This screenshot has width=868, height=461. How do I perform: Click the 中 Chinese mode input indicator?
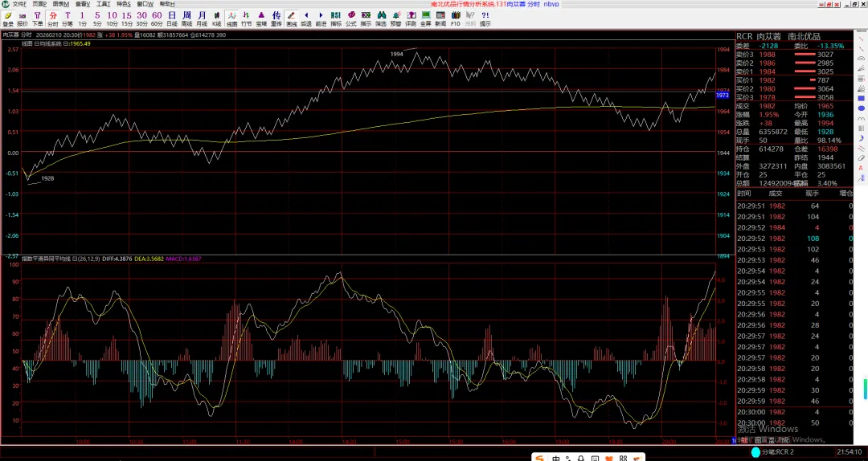[555, 459]
